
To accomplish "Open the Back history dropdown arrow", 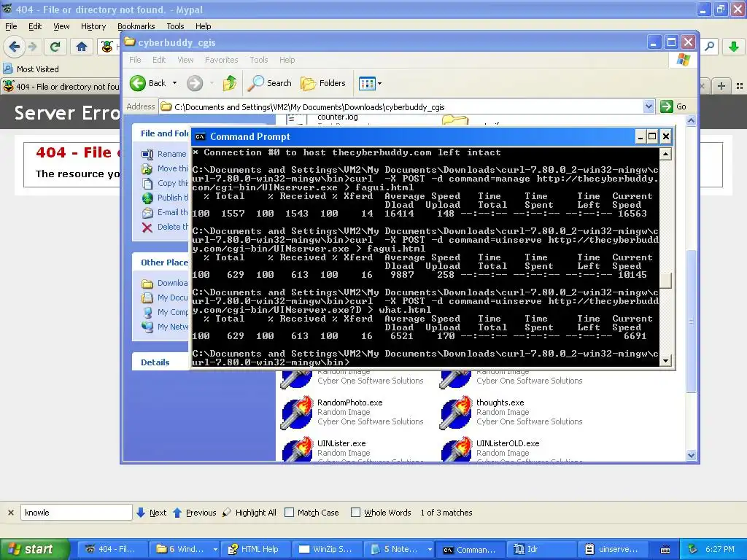I will [x=174, y=83].
